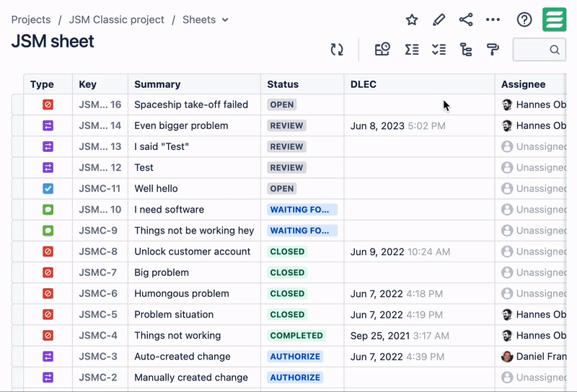
Task: Click the pencil edit icon
Action: [439, 20]
